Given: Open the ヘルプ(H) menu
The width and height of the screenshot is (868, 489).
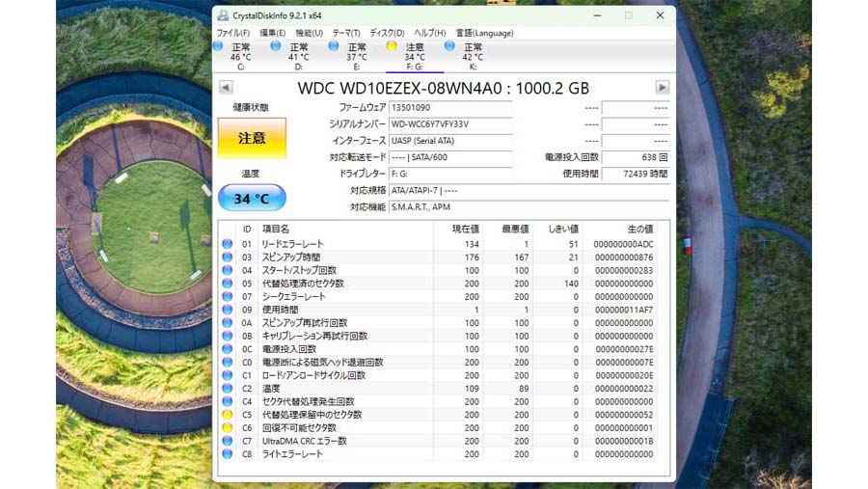Looking at the screenshot, I should [429, 33].
